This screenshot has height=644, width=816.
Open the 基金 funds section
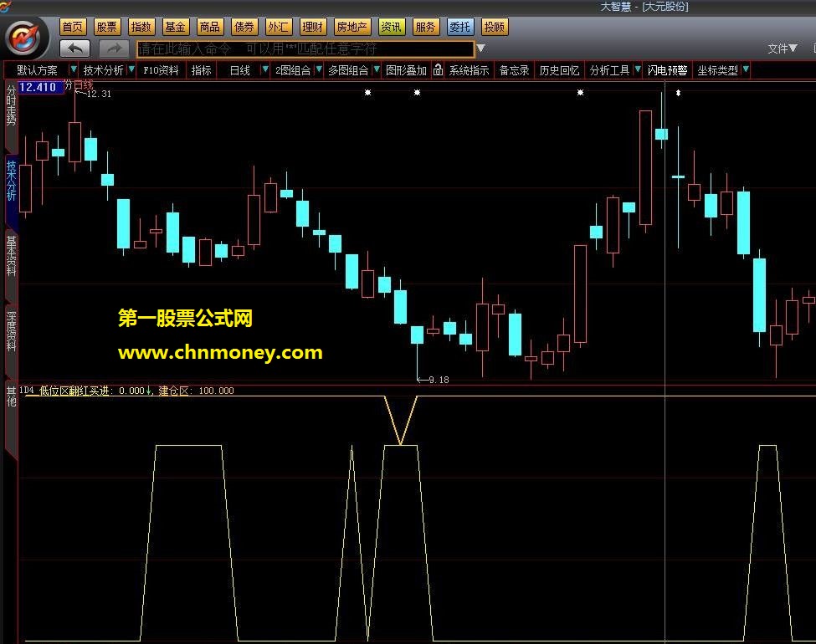point(176,27)
